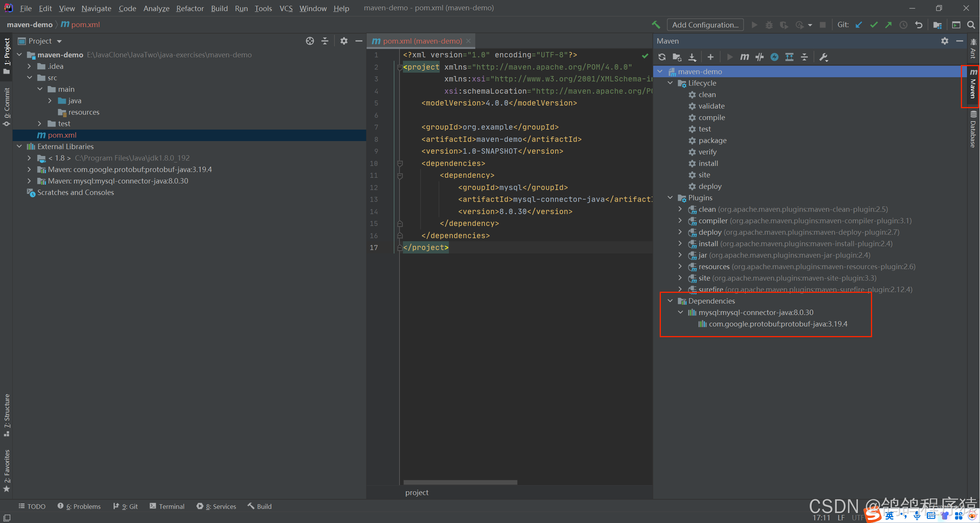Open Favorites tool window sidebar
Viewport: 980px width, 523px height.
click(7, 471)
